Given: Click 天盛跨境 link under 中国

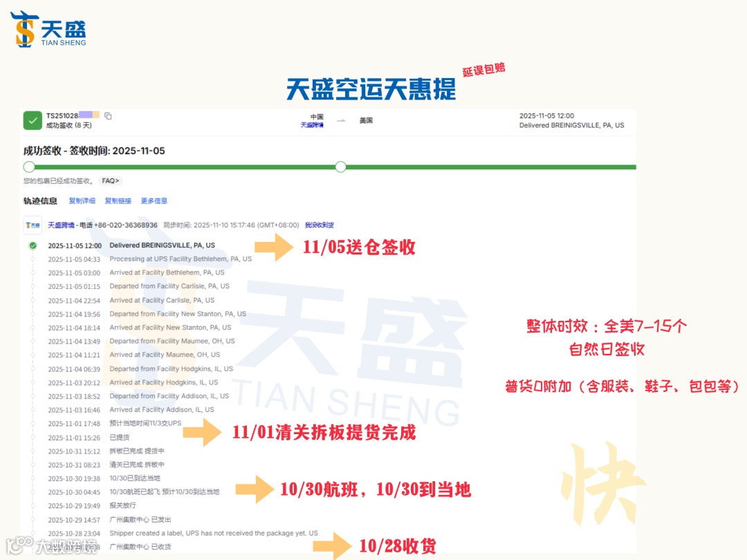Looking at the screenshot, I should tap(312, 125).
